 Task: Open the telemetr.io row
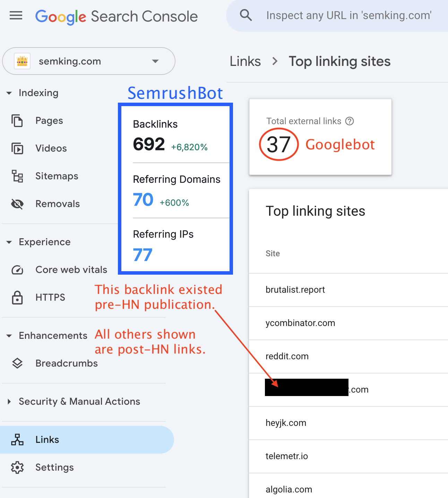(x=348, y=456)
